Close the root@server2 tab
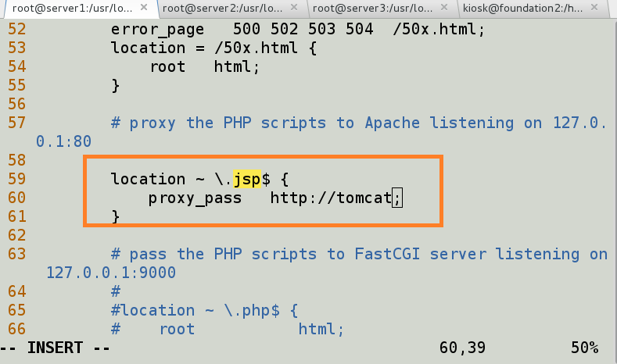 294,8
